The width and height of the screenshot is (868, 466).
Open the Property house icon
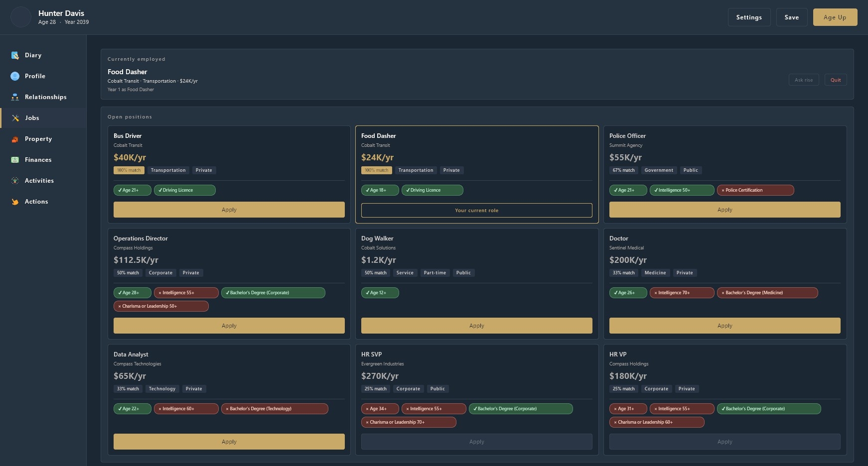(15, 139)
